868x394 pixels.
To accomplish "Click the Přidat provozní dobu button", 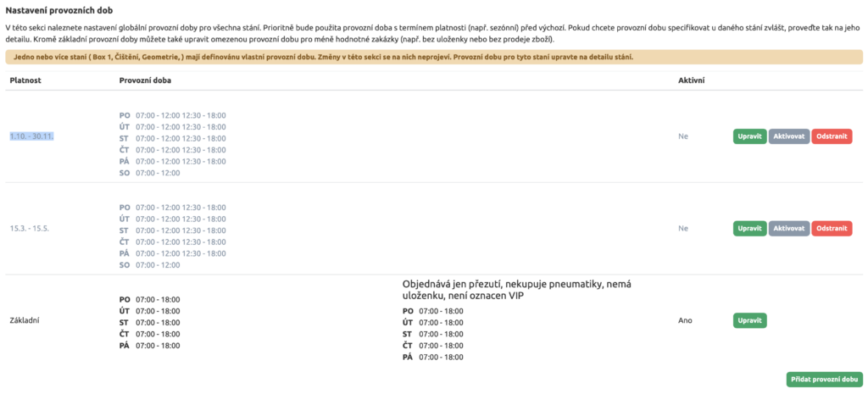I will coord(824,380).
